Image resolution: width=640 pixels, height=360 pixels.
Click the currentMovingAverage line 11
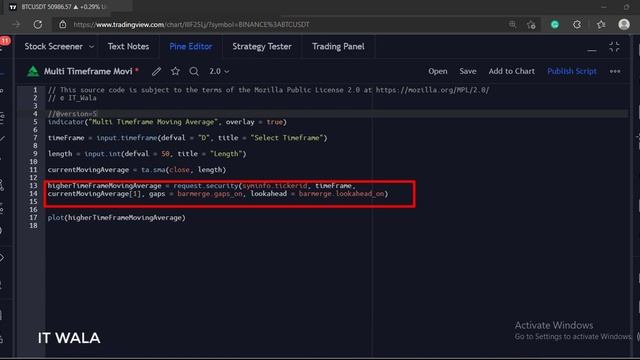[x=137, y=170]
